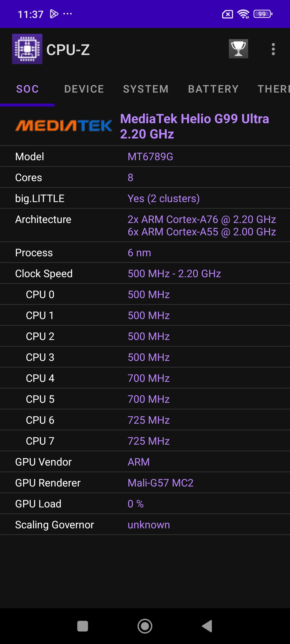Tap the MediaTek Helio G99 Ultra heading

[194, 126]
